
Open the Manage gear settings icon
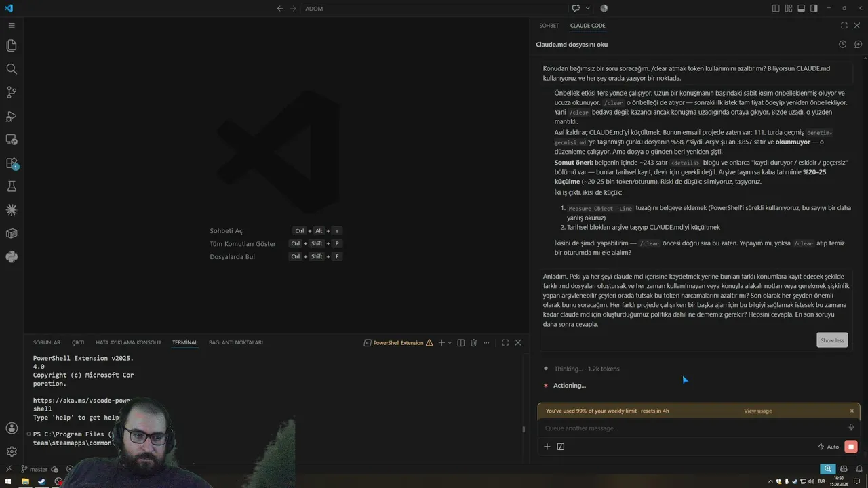click(x=12, y=451)
